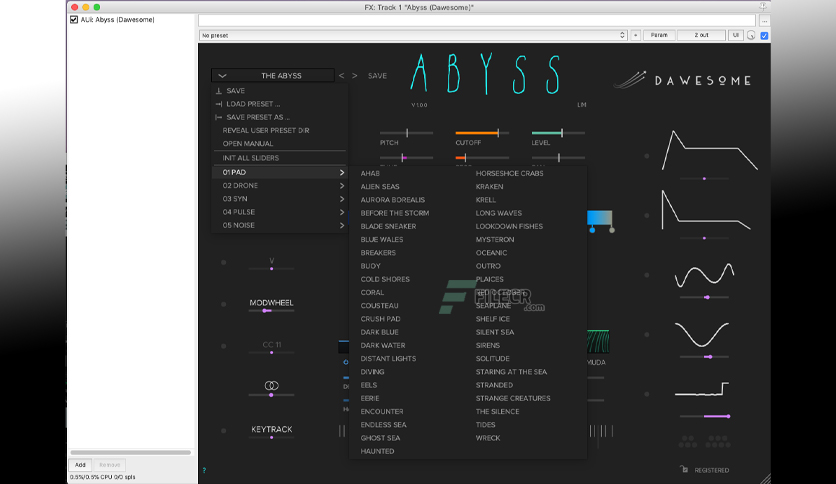Expand the 04 PULSE submenu
Screen dimensions: 836x484
[279, 212]
